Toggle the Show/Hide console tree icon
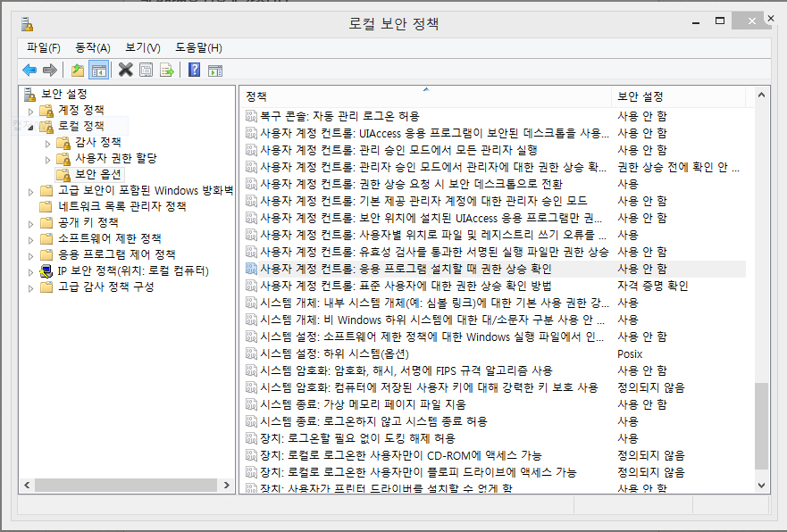This screenshot has height=532, width=787. click(99, 71)
